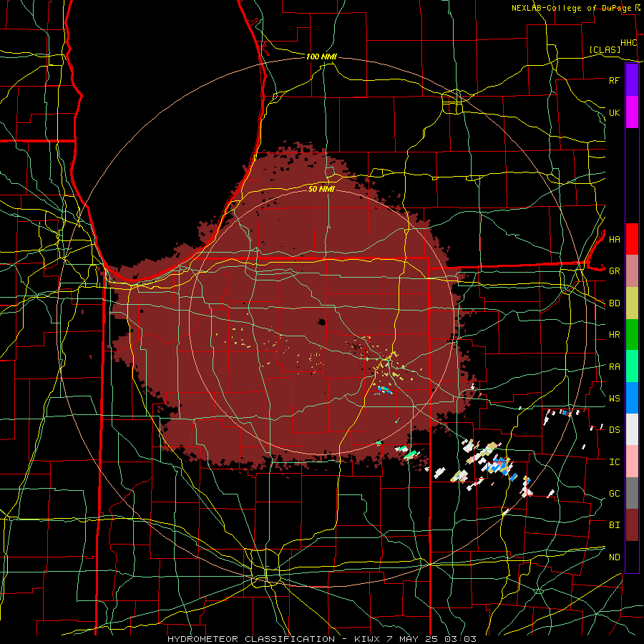The width and height of the screenshot is (644, 644).
Task: Click the WS blue legend swatch
Action: coord(632,398)
